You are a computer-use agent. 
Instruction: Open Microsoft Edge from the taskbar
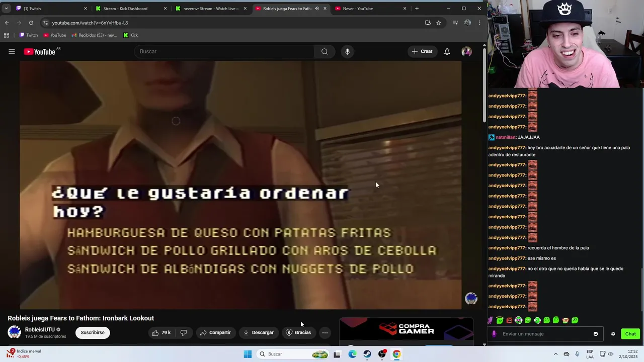(352, 354)
